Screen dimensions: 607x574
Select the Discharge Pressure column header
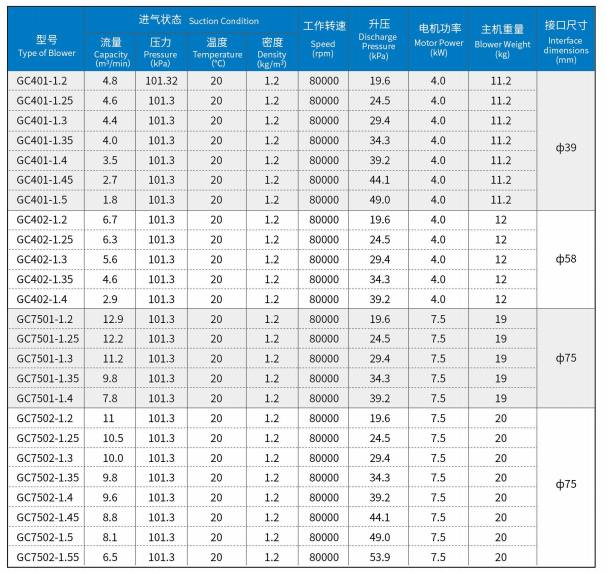(x=378, y=39)
